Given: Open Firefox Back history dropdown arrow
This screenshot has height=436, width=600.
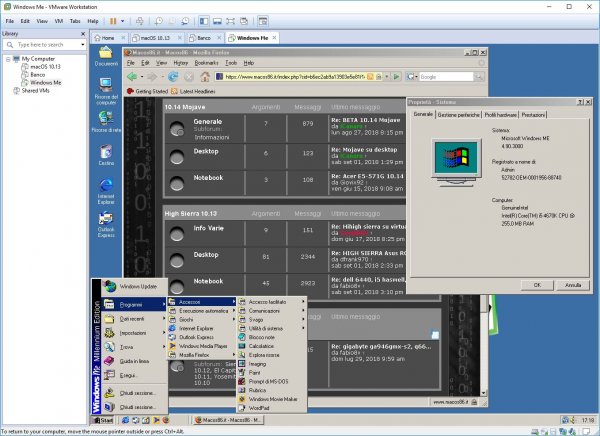Looking at the screenshot, I should point(142,77).
